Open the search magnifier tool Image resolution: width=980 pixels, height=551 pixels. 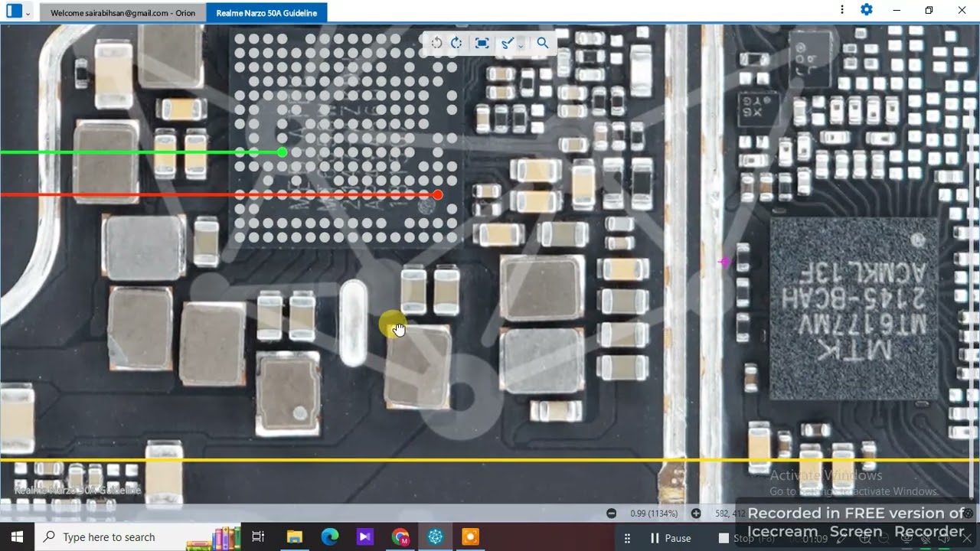point(543,43)
